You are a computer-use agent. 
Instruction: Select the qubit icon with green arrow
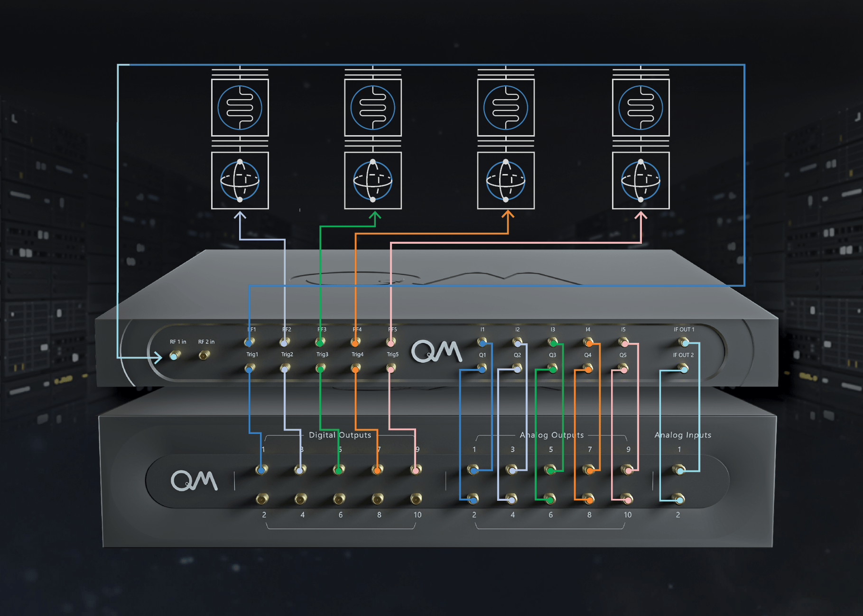click(373, 181)
